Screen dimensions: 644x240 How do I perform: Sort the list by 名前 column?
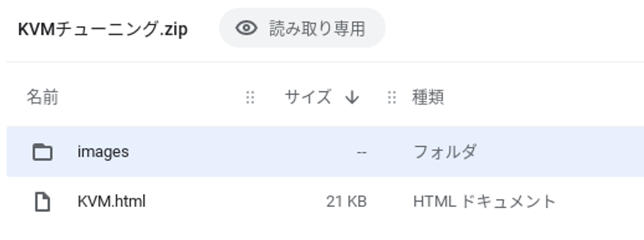coord(42,98)
